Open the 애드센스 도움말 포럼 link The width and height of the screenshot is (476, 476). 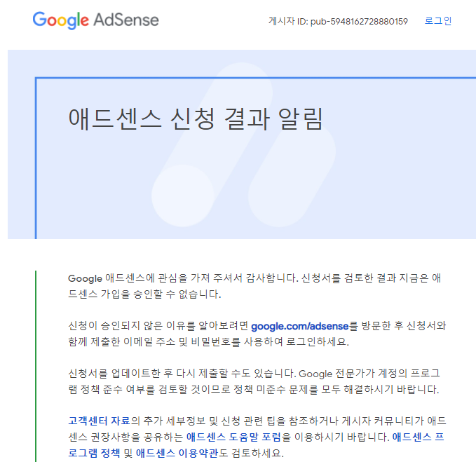(x=233, y=437)
